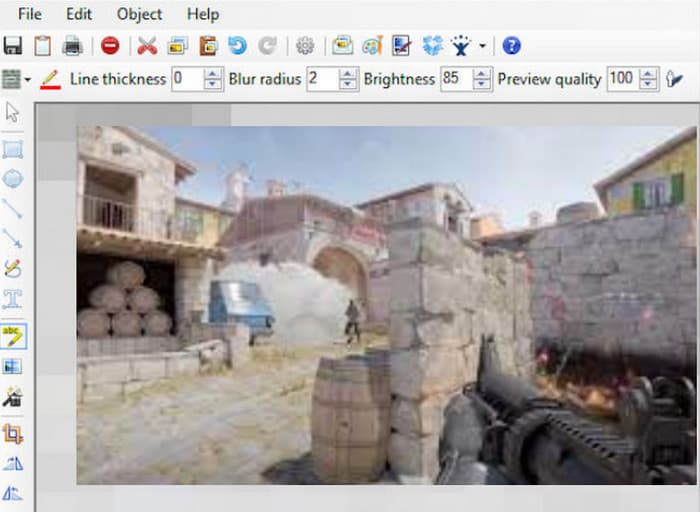Click the paste element toolbar icon
The height and width of the screenshot is (512, 700).
(208, 46)
